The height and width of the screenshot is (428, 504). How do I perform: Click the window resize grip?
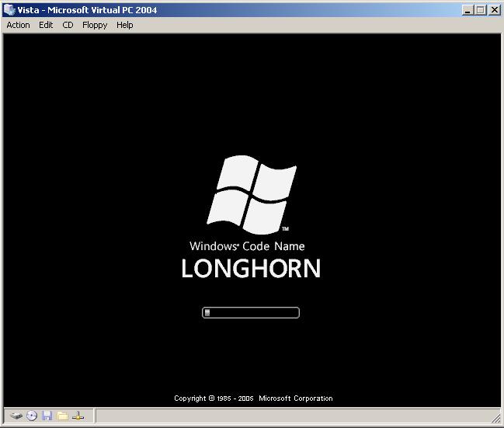(496, 419)
